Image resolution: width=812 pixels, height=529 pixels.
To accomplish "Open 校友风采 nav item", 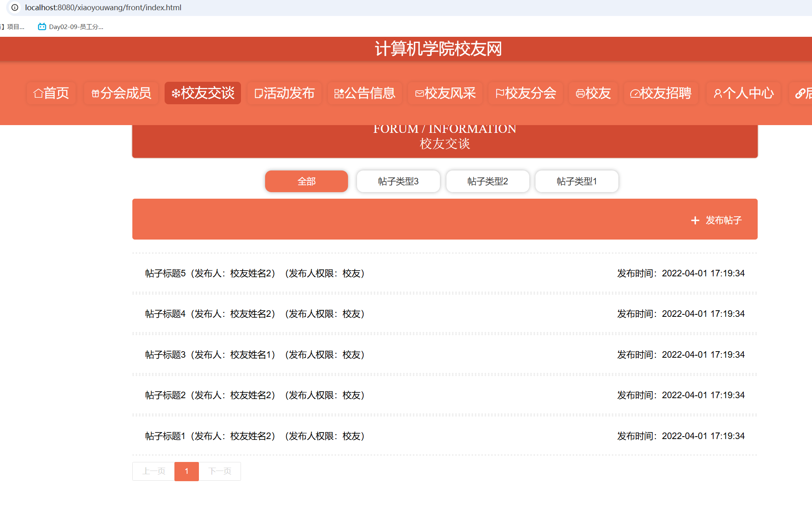I will click(445, 93).
